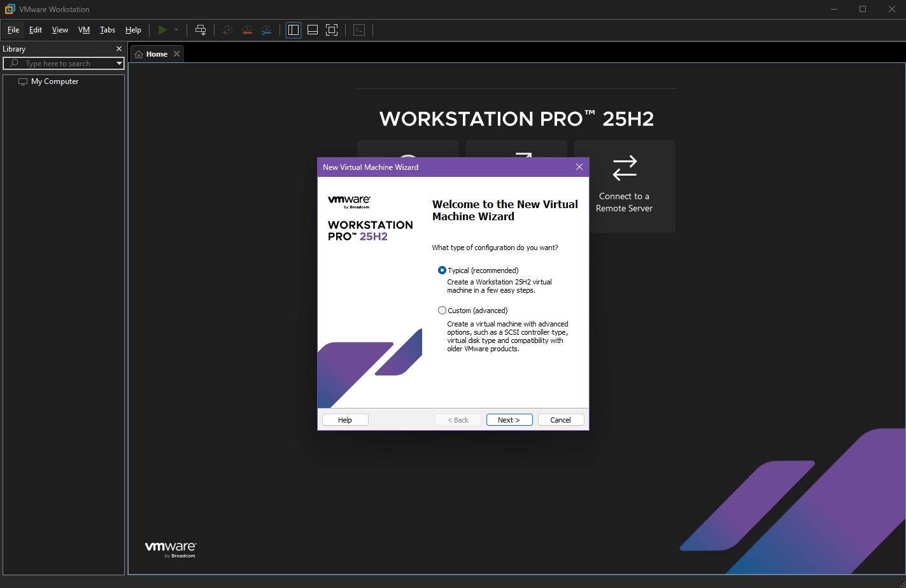Open the snapshot manager wrench icon
The height and width of the screenshot is (588, 906).
(x=266, y=30)
